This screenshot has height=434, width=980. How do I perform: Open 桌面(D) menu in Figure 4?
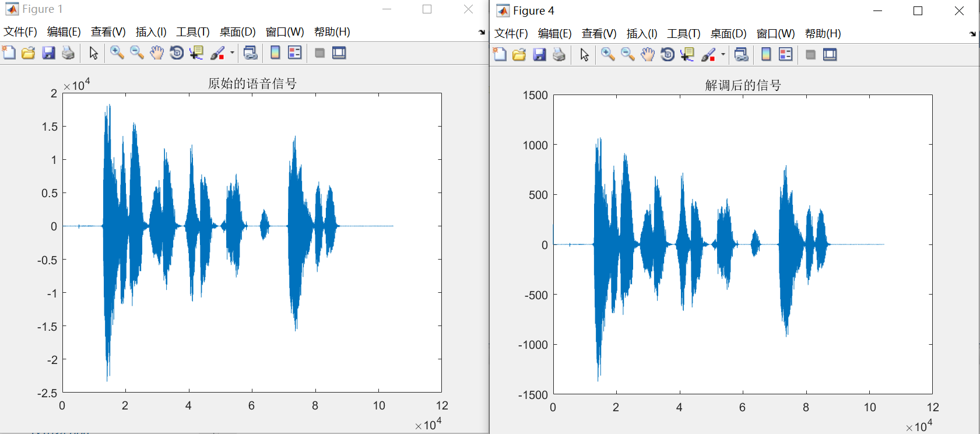[729, 34]
